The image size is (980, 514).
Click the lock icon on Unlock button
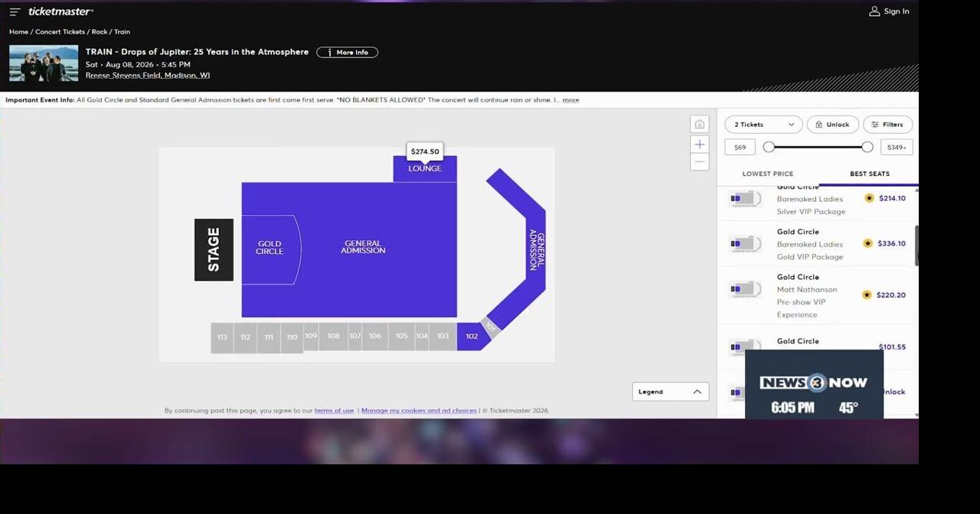coord(818,124)
